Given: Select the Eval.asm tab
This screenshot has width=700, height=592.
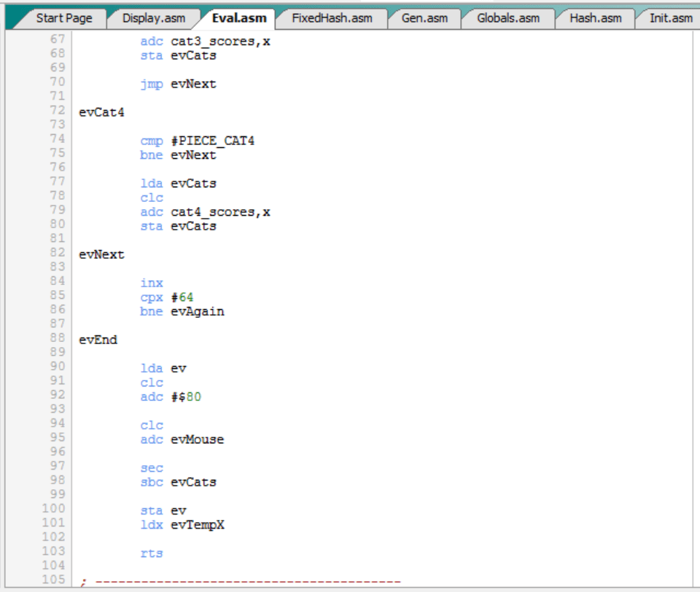Looking at the screenshot, I should [x=239, y=18].
